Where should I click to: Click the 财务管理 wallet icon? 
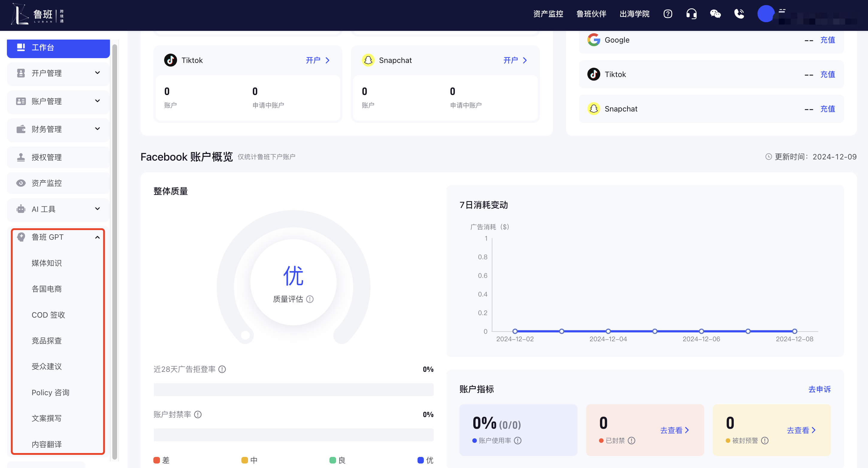[x=21, y=129]
